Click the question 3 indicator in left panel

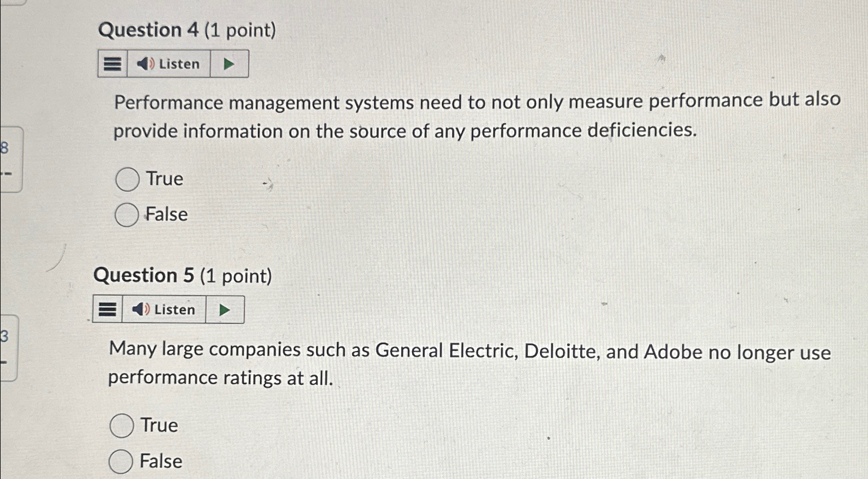point(5,337)
